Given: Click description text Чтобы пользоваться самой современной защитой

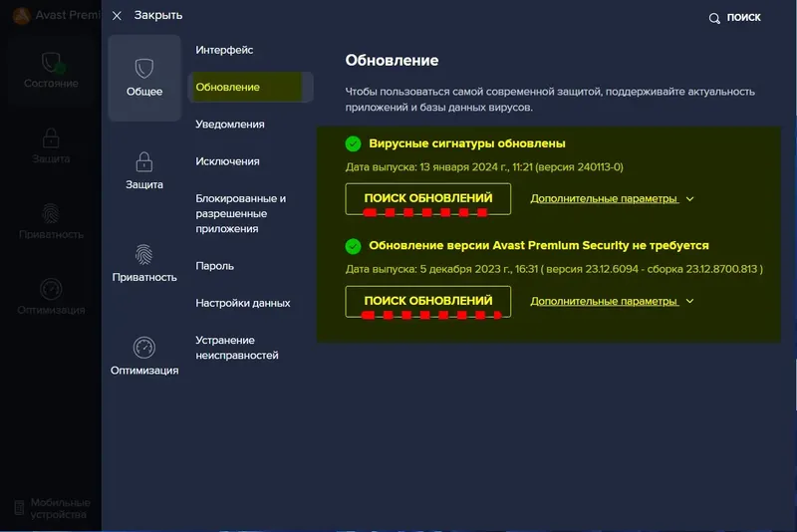Looking at the screenshot, I should (x=550, y=99).
